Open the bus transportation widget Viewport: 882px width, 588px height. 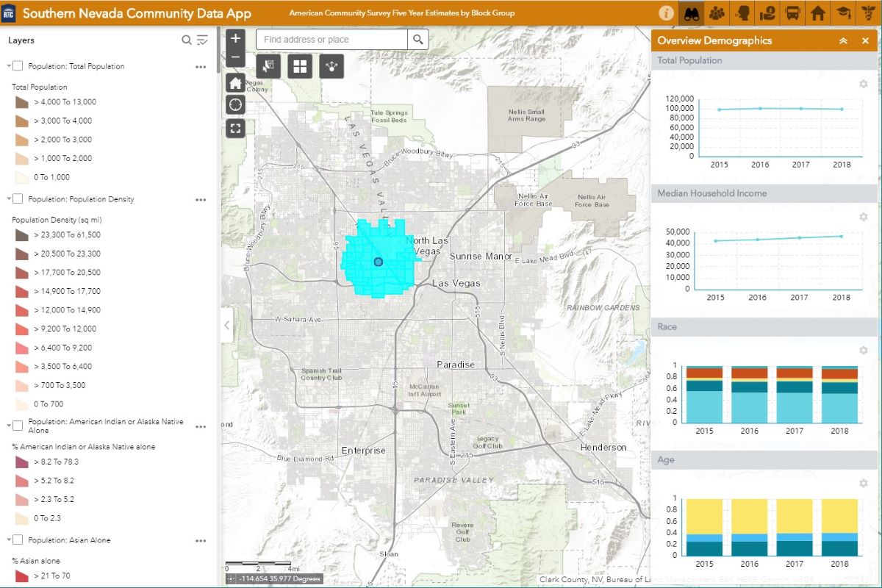(792, 12)
